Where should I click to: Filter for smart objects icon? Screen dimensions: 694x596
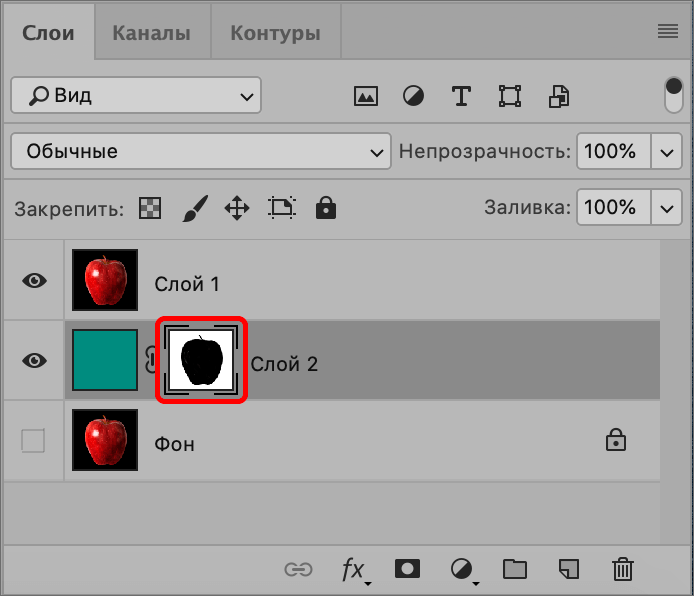tap(559, 96)
